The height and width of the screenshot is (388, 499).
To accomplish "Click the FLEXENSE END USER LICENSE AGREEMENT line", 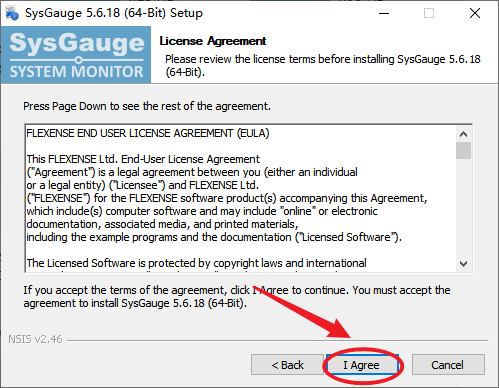I will coord(148,133).
